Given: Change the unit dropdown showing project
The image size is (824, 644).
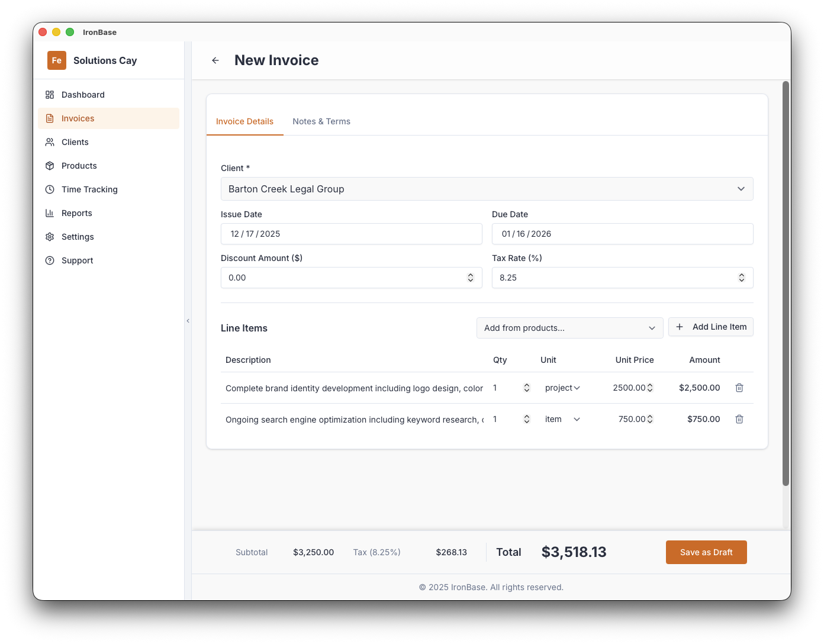Looking at the screenshot, I should point(562,388).
